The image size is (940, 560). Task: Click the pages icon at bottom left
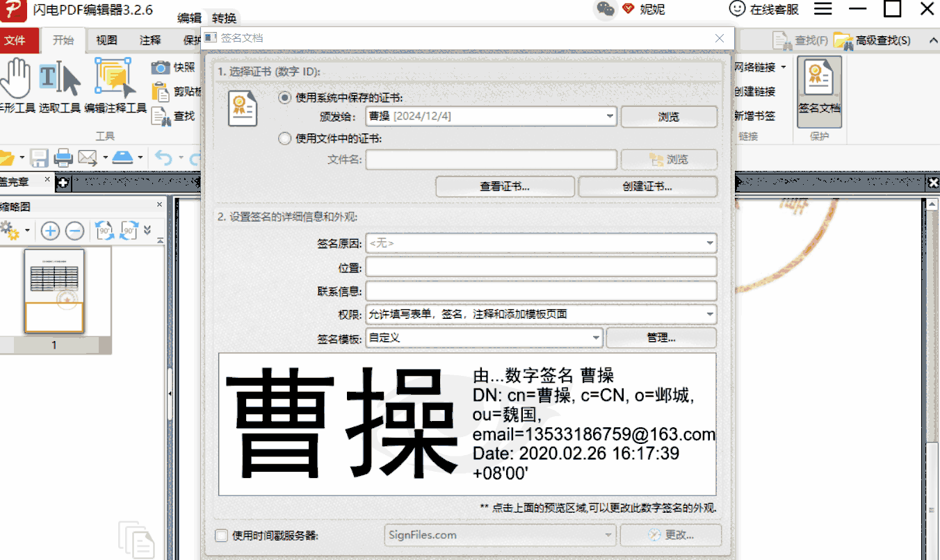click(x=136, y=540)
